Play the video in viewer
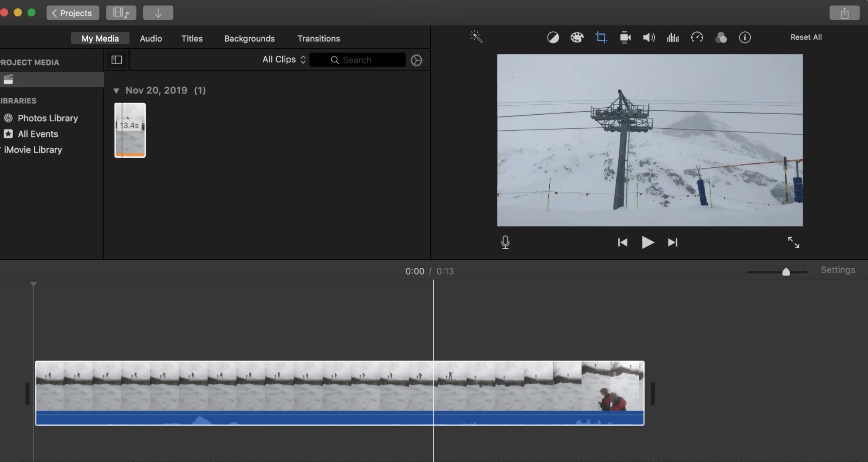Screen dimensions: 868x462 [x=647, y=242]
